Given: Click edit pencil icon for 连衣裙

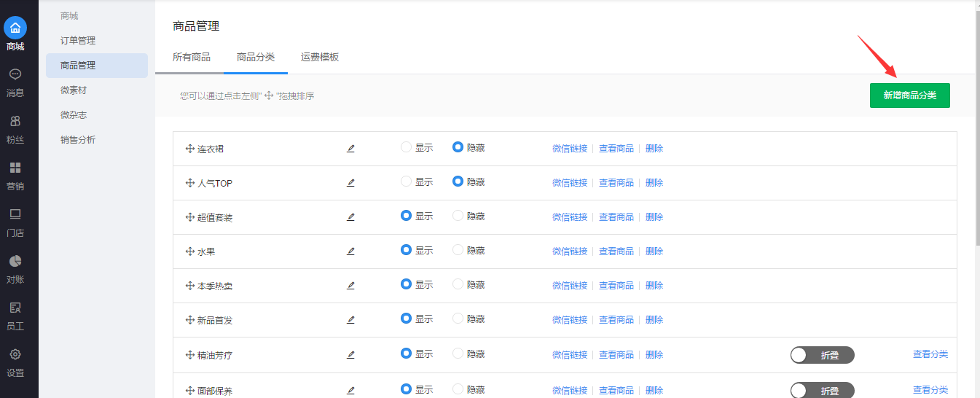Looking at the screenshot, I should pyautogui.click(x=350, y=149).
